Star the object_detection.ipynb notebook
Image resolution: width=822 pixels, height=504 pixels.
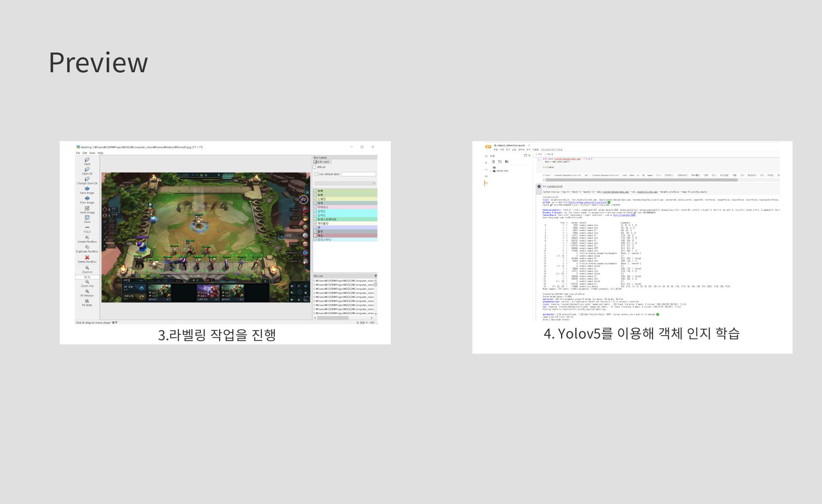(x=529, y=145)
